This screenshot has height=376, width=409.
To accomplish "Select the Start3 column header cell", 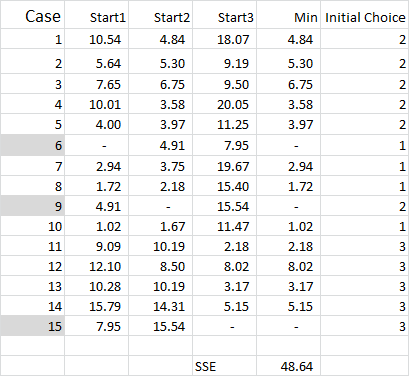I will (x=225, y=14).
